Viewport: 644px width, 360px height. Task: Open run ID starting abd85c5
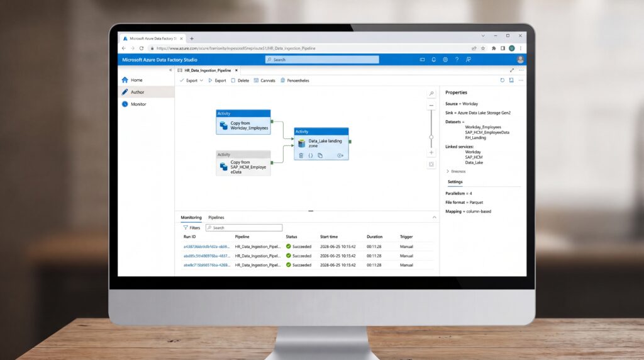point(206,256)
